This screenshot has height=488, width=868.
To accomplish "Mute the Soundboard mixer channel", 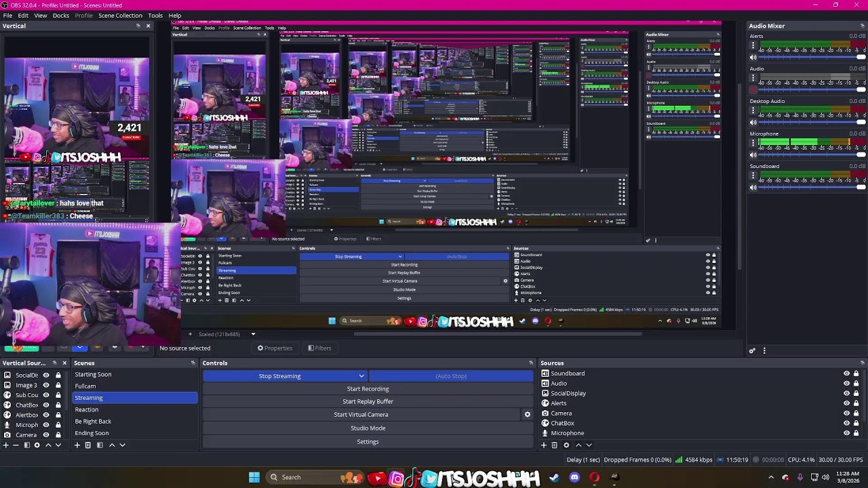I will [x=753, y=188].
